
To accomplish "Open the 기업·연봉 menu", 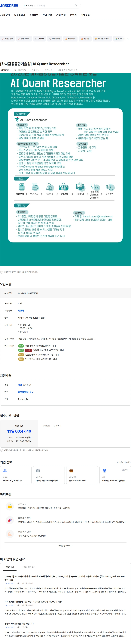I will pyautogui.click(x=61, y=15).
